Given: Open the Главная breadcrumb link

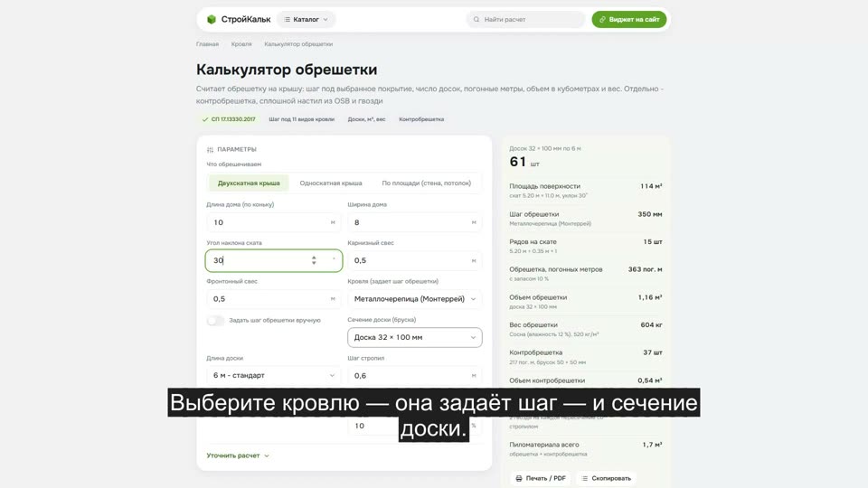Looking at the screenshot, I should pyautogui.click(x=207, y=44).
